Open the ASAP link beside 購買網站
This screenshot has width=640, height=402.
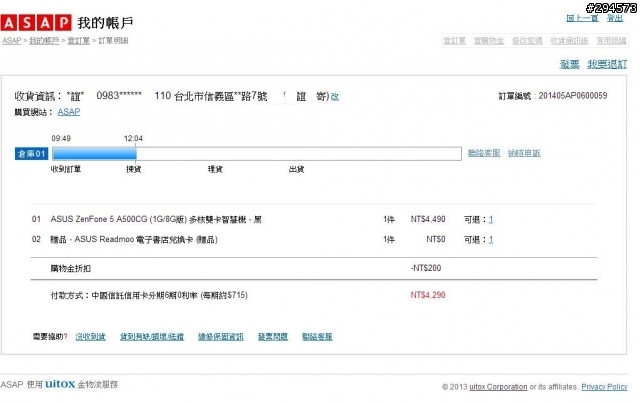click(x=69, y=112)
